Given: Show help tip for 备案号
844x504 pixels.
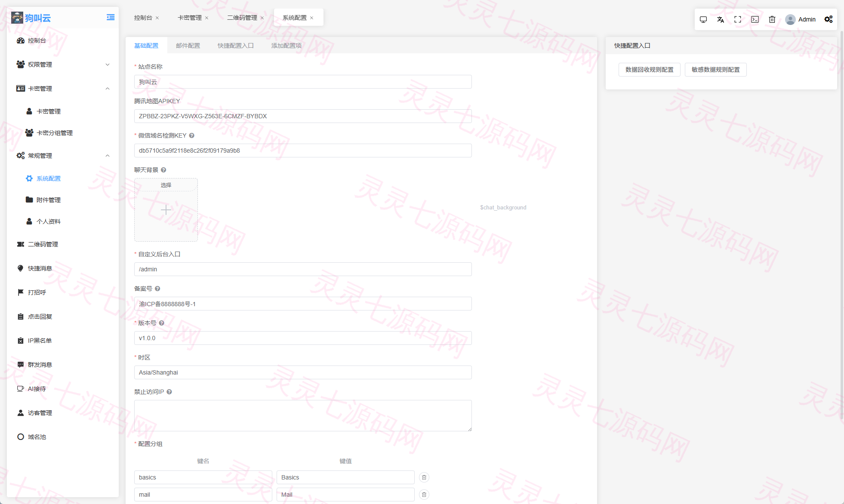Looking at the screenshot, I should tap(157, 289).
